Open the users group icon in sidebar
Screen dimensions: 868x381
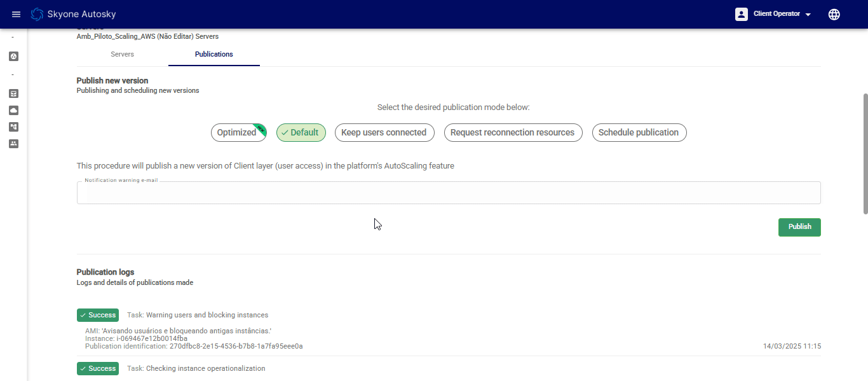tap(14, 144)
